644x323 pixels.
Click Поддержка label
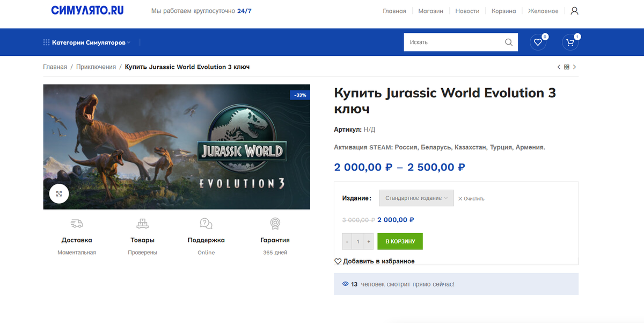coord(206,240)
